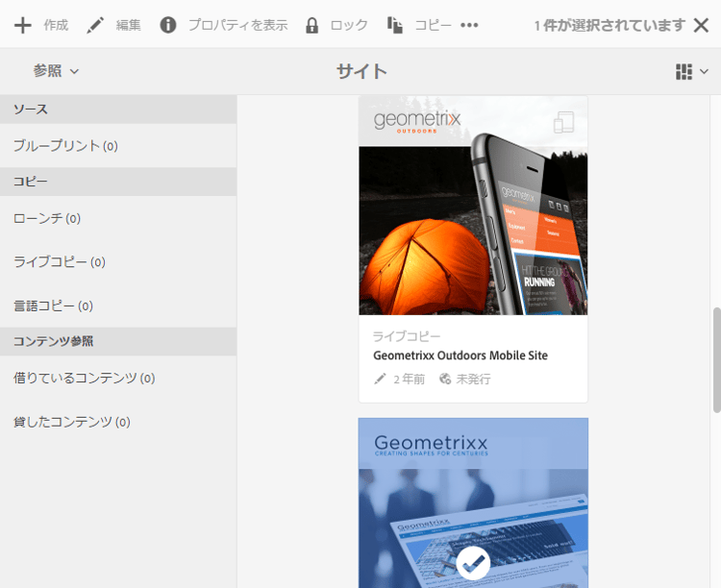721x588 pixels.
Task: Uncheck the selected Geometrixx card checkmark
Action: pos(473,563)
